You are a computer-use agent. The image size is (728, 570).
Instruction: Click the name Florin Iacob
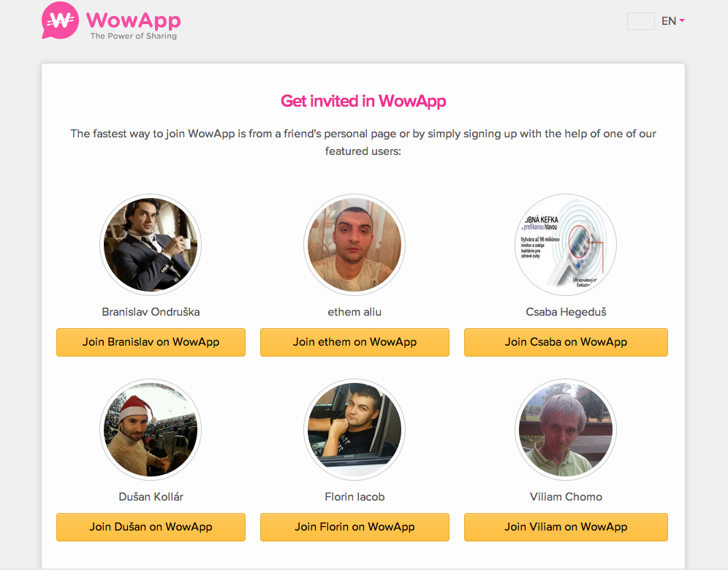click(x=354, y=497)
